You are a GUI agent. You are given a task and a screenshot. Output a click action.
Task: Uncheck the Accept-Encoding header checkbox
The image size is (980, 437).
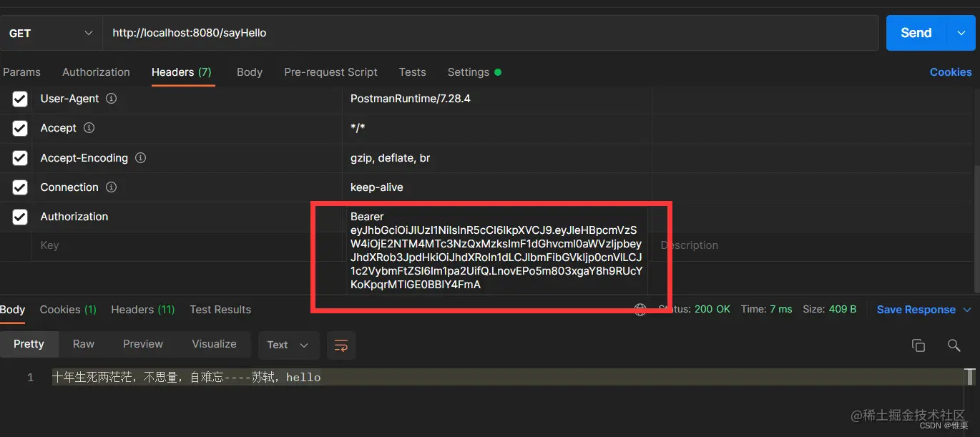(20, 157)
